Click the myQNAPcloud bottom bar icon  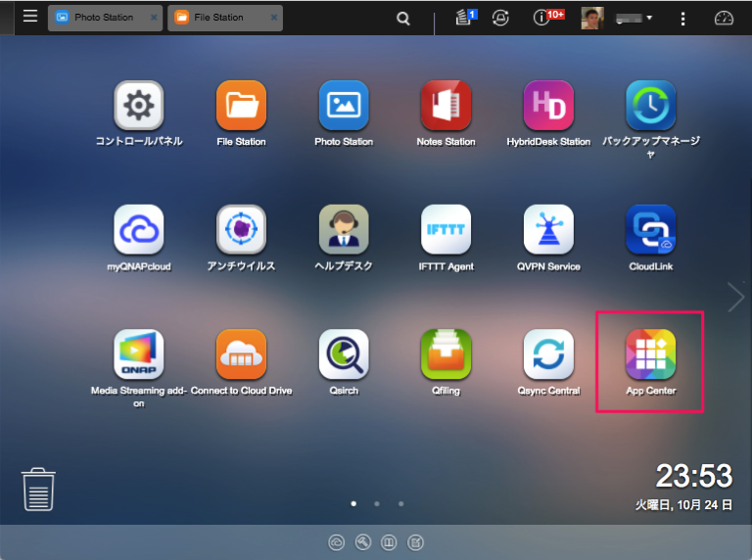click(336, 542)
